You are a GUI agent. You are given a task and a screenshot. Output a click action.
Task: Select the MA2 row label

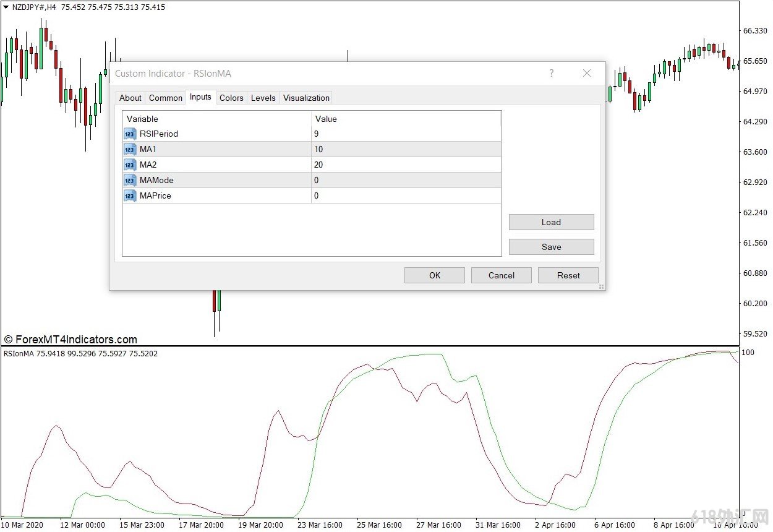tap(148, 165)
